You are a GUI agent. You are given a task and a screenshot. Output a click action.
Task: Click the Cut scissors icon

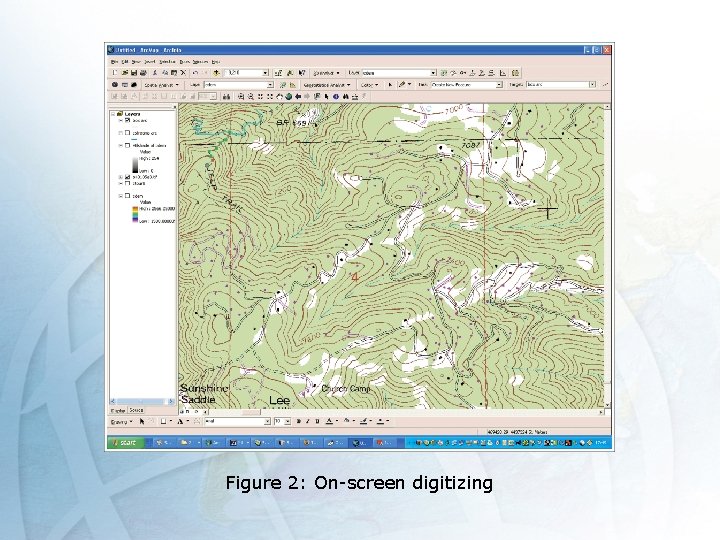click(155, 73)
